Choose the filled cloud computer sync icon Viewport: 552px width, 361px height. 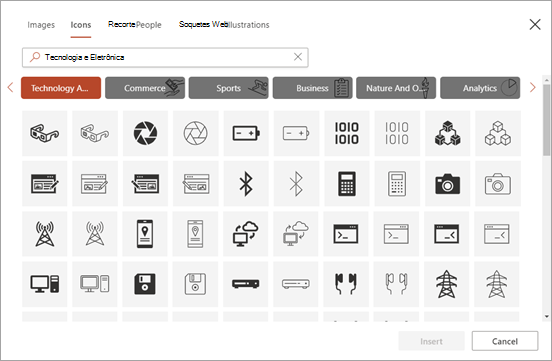coord(245,234)
